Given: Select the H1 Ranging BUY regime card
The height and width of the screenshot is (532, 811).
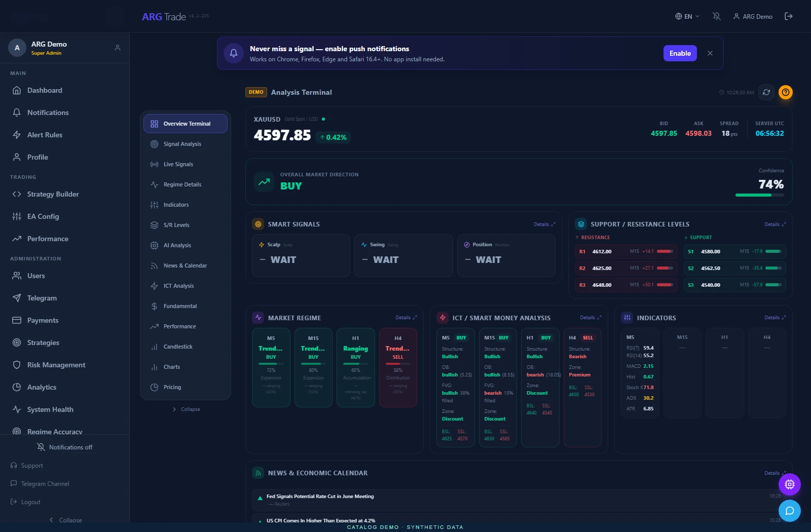Looking at the screenshot, I should [356, 367].
